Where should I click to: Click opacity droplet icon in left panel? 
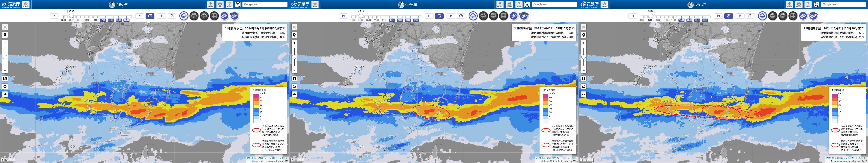click(x=5, y=86)
